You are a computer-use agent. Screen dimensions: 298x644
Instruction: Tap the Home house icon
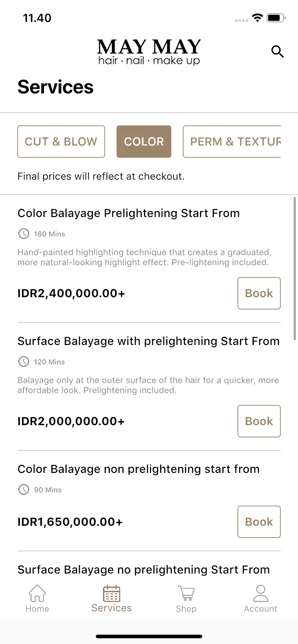37,593
